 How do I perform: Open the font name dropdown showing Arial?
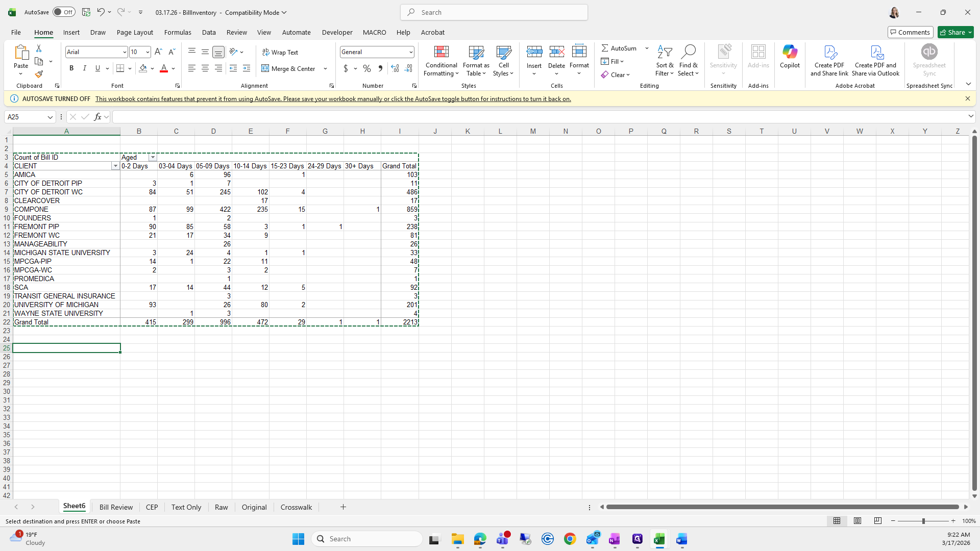tap(124, 52)
